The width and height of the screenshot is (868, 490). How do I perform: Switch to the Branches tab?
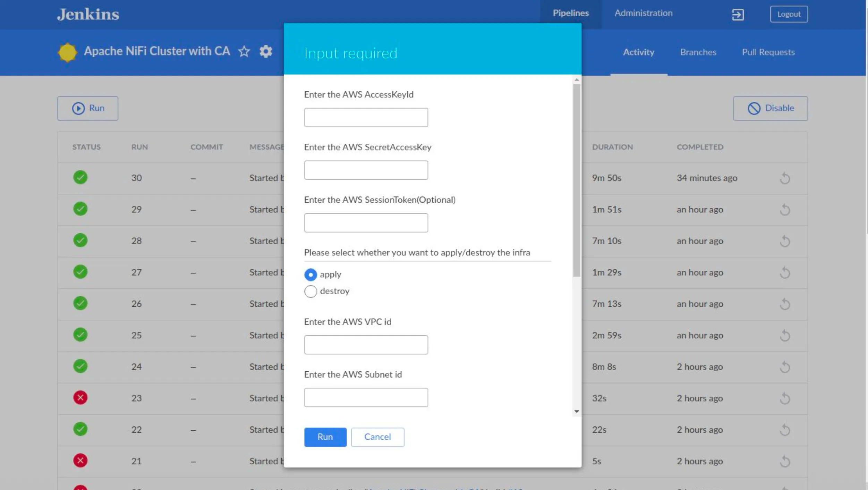coord(698,52)
